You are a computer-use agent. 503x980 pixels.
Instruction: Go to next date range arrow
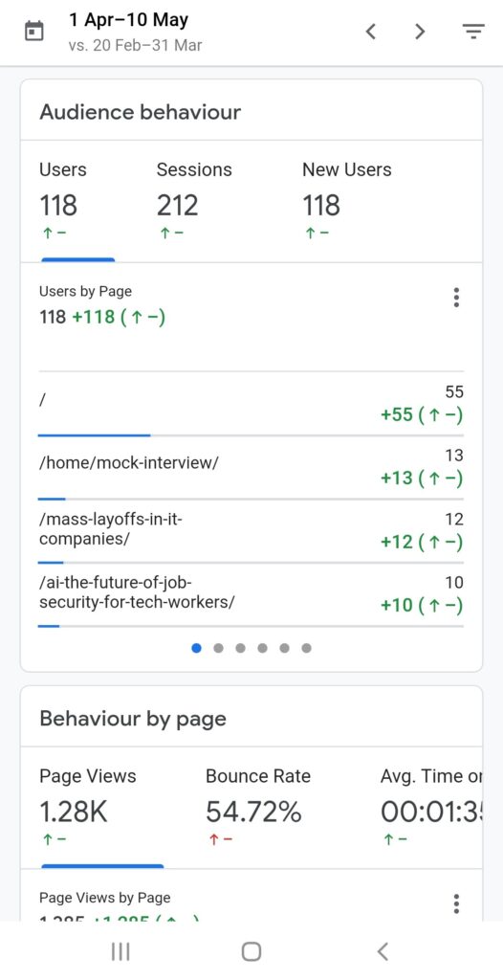click(x=420, y=31)
